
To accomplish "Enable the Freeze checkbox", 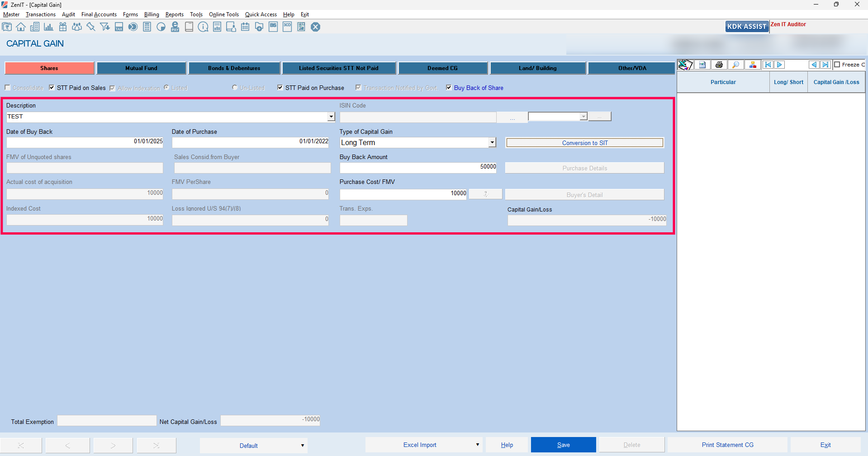I will coord(837,65).
